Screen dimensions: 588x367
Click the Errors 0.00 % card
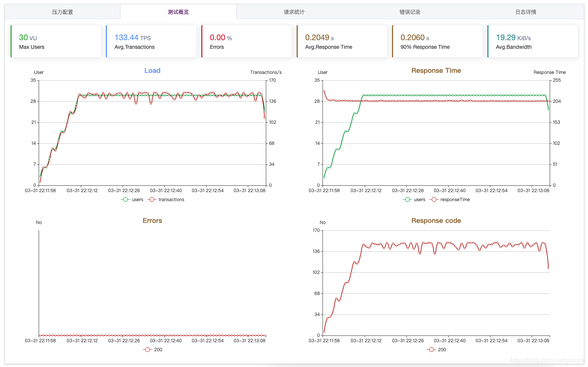pos(247,41)
